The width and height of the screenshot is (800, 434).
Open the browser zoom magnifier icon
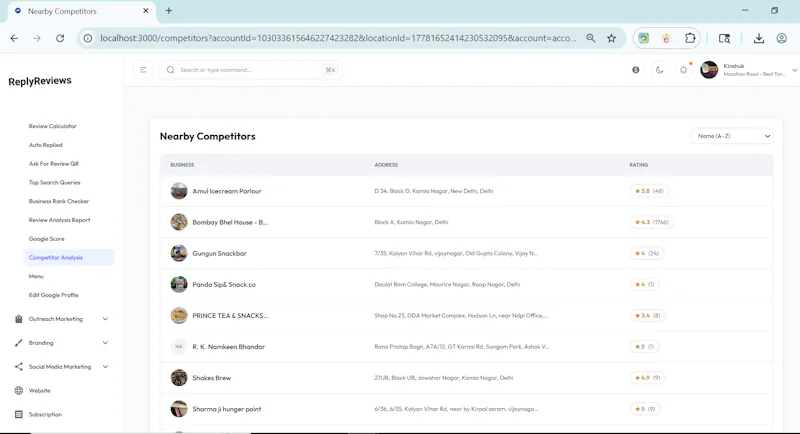591,38
